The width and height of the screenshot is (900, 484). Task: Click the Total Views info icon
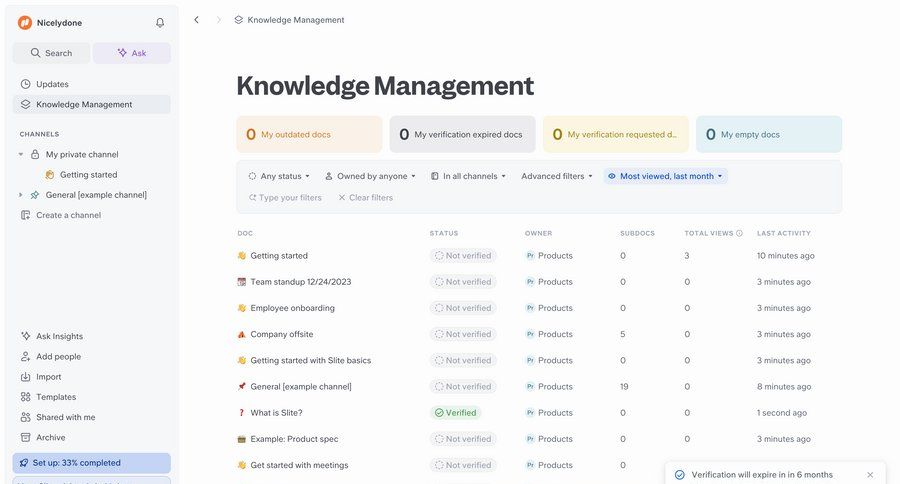(739, 233)
